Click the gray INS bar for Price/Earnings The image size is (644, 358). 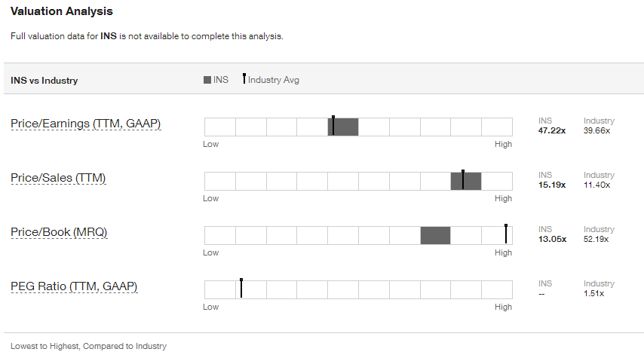click(x=346, y=127)
